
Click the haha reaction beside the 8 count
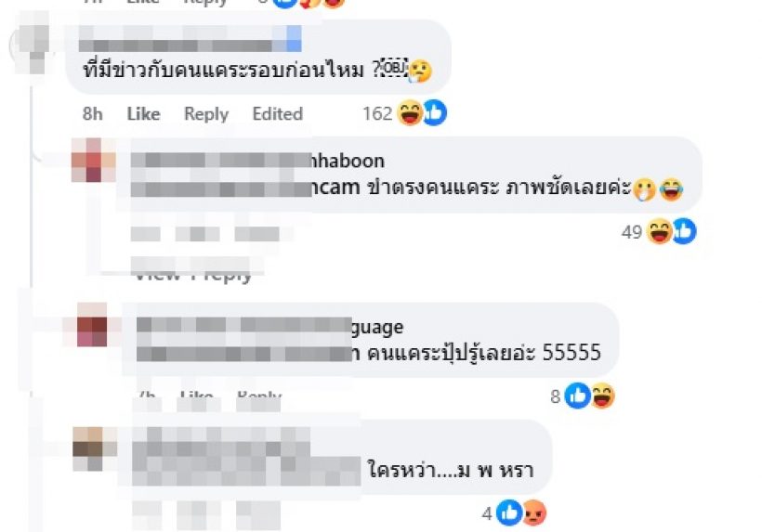point(602,396)
